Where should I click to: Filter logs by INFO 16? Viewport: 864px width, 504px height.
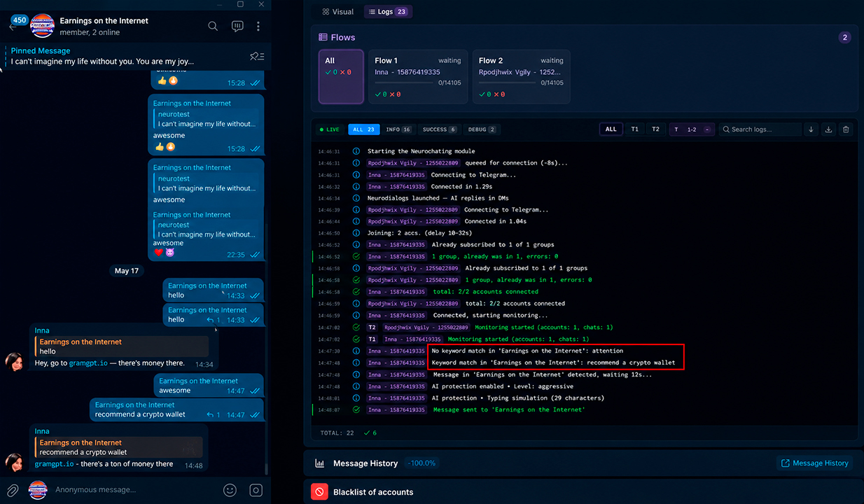point(398,129)
